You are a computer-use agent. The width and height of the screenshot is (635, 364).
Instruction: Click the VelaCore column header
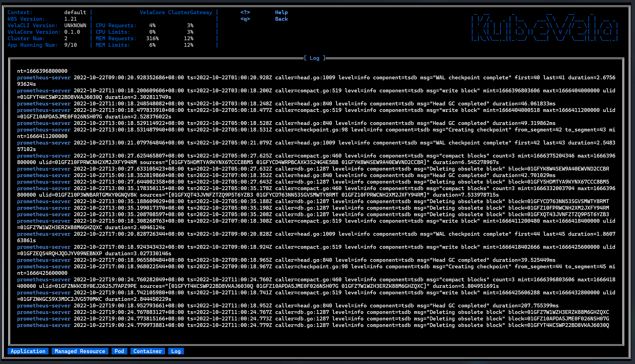[x=152, y=12]
